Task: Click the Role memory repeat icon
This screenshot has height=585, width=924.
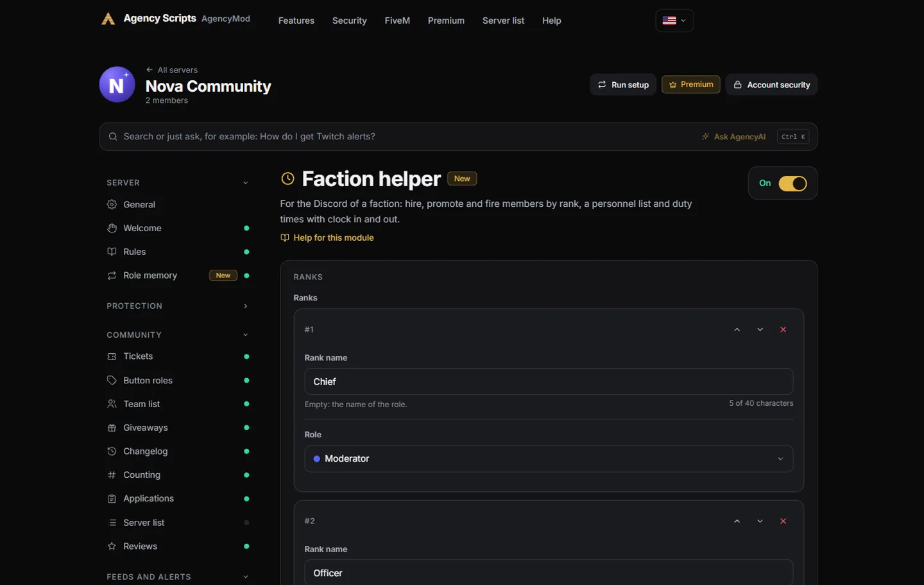Action: click(x=112, y=275)
